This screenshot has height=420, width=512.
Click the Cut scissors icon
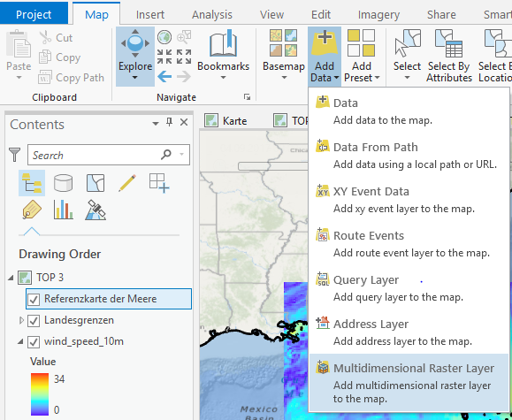[x=45, y=37]
